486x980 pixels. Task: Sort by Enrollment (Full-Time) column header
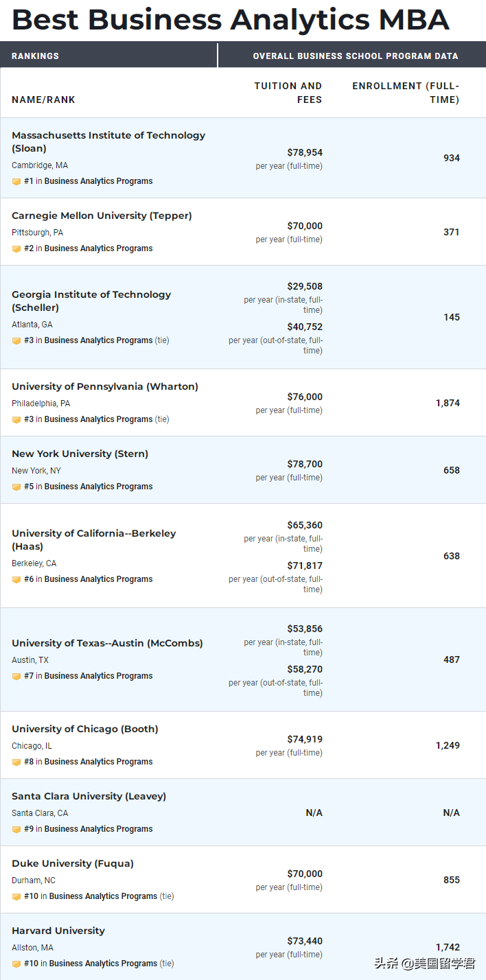pos(405,93)
